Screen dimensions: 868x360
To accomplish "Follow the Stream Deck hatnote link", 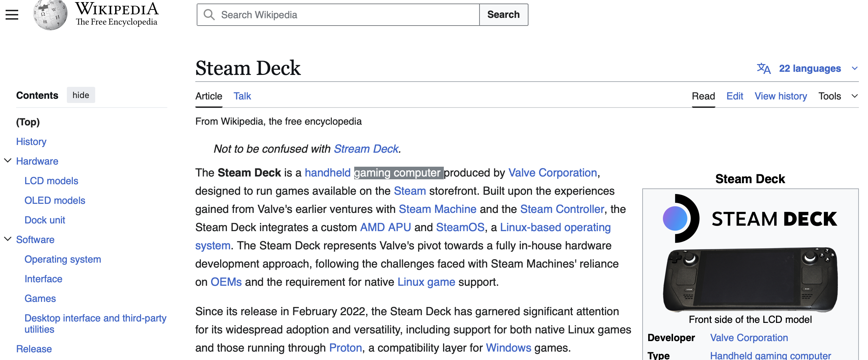I will (366, 149).
